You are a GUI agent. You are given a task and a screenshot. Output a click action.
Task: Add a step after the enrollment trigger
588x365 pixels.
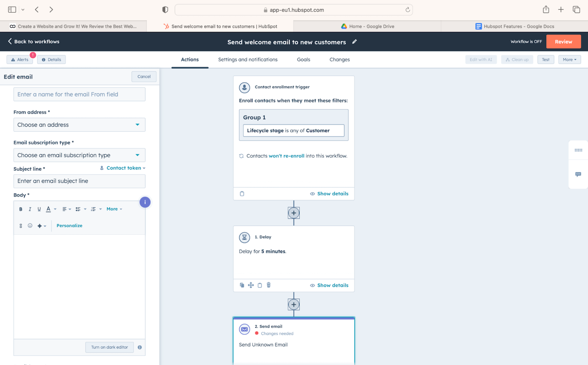click(294, 213)
